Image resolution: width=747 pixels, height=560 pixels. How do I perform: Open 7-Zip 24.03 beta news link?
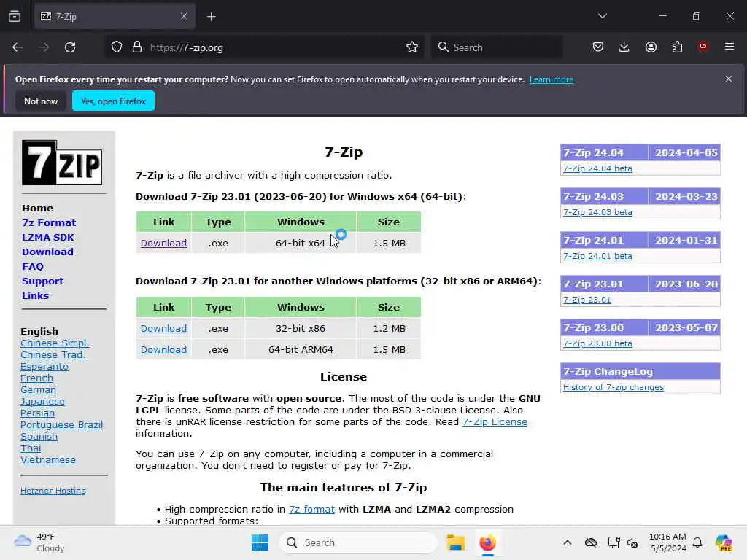(x=597, y=212)
